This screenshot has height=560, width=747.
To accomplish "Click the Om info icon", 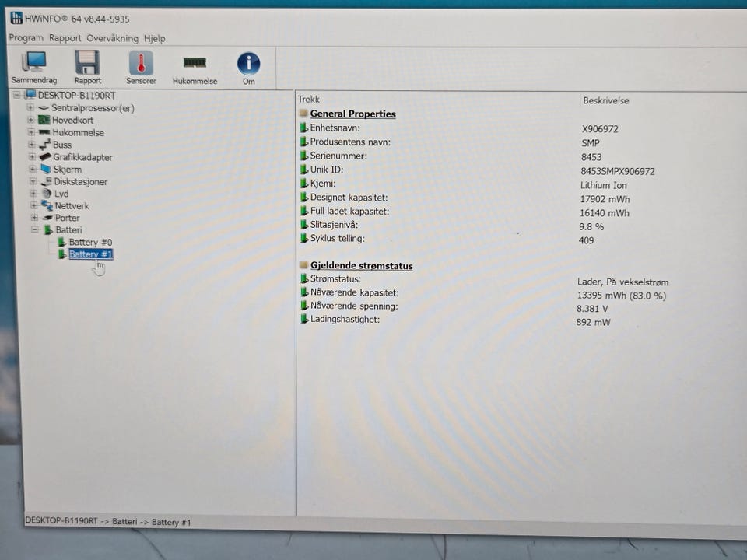I will pyautogui.click(x=249, y=64).
